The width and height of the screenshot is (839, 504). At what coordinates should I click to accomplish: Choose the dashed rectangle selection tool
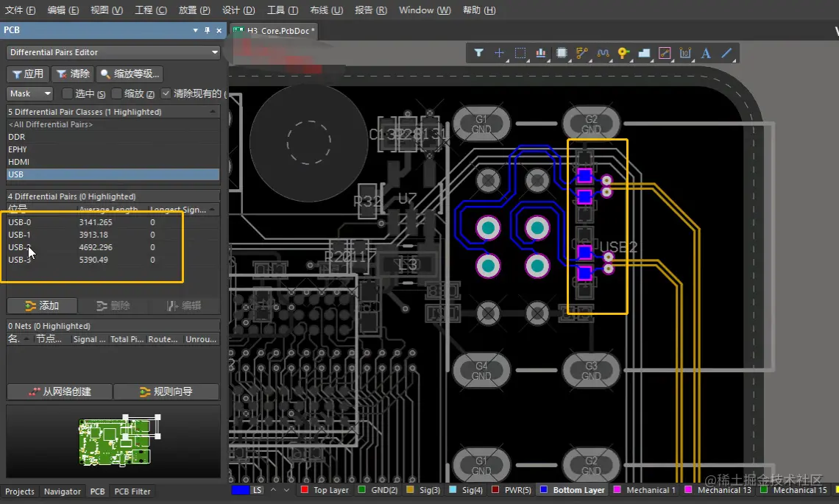[x=520, y=53]
